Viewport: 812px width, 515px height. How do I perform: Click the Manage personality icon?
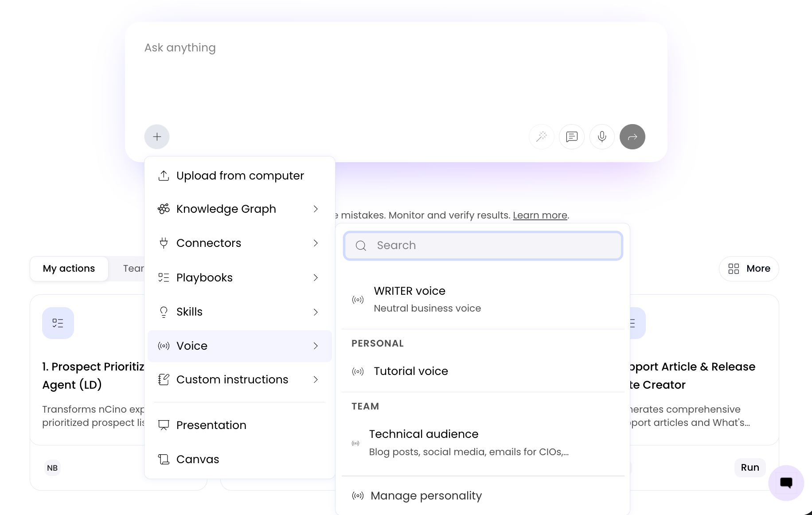pos(358,495)
